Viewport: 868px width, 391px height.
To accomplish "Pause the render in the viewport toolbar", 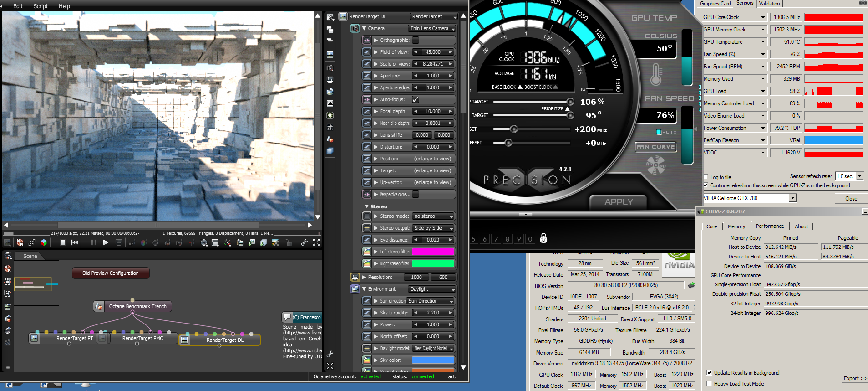I will point(93,242).
